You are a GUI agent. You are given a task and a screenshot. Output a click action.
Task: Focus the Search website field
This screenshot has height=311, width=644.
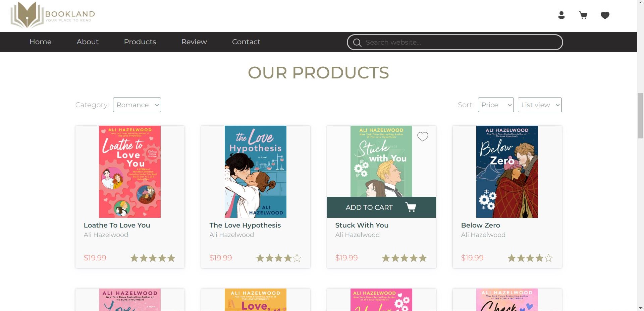coord(455,42)
